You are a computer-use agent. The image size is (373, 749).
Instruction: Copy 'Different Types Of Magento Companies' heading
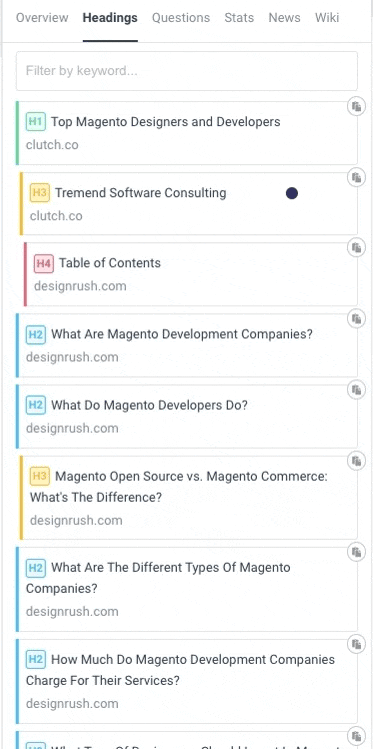(x=356, y=552)
